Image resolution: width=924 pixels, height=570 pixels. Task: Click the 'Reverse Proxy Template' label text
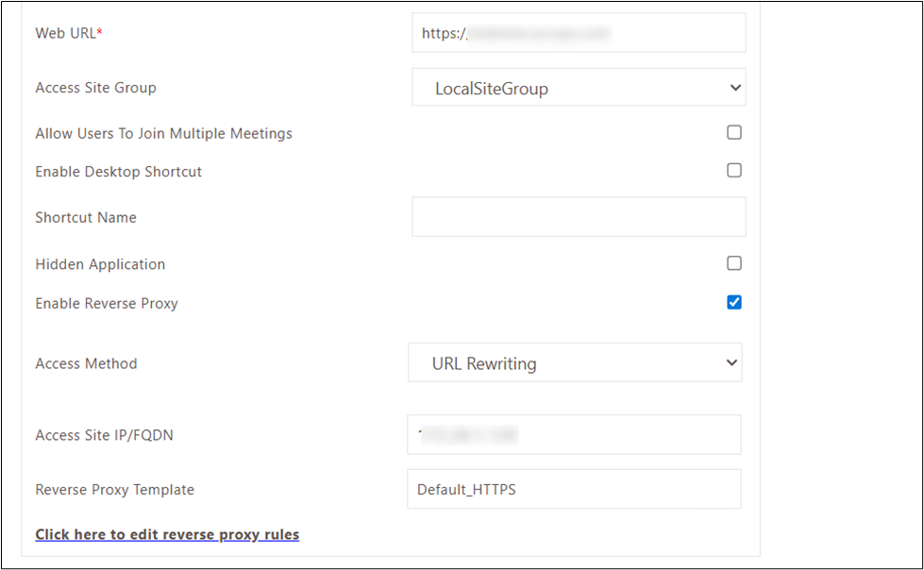click(114, 490)
